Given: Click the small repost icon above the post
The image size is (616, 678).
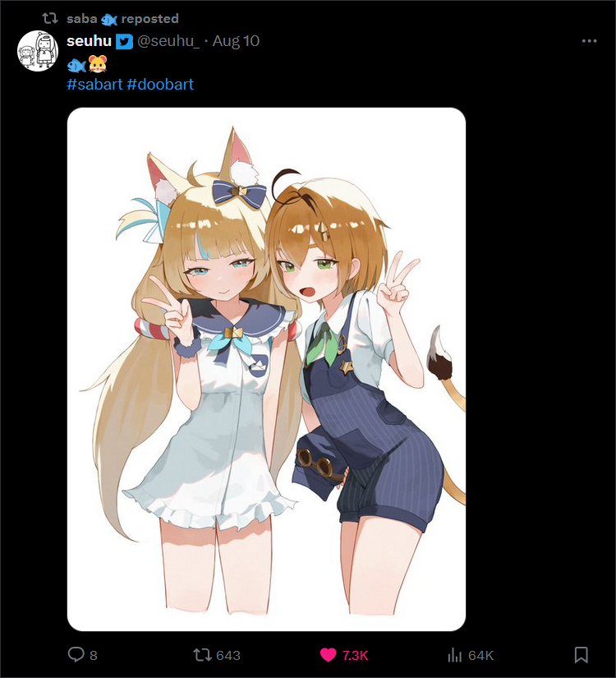Looking at the screenshot, I should click(50, 18).
